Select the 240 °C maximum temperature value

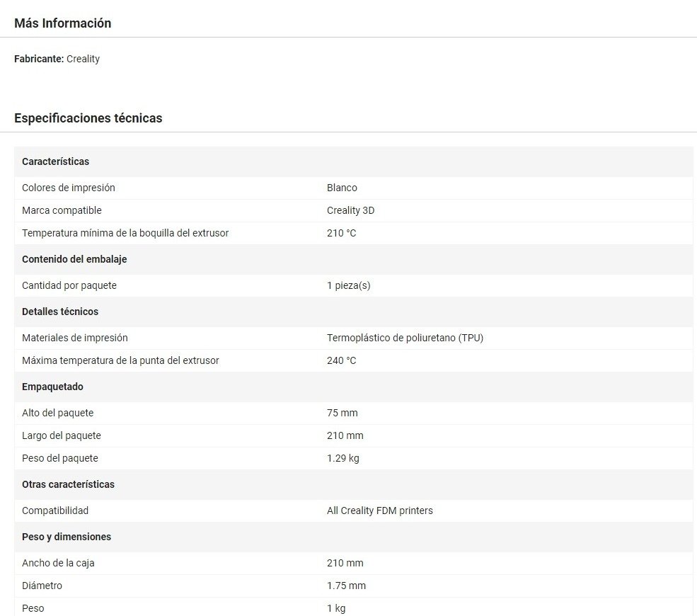341,360
